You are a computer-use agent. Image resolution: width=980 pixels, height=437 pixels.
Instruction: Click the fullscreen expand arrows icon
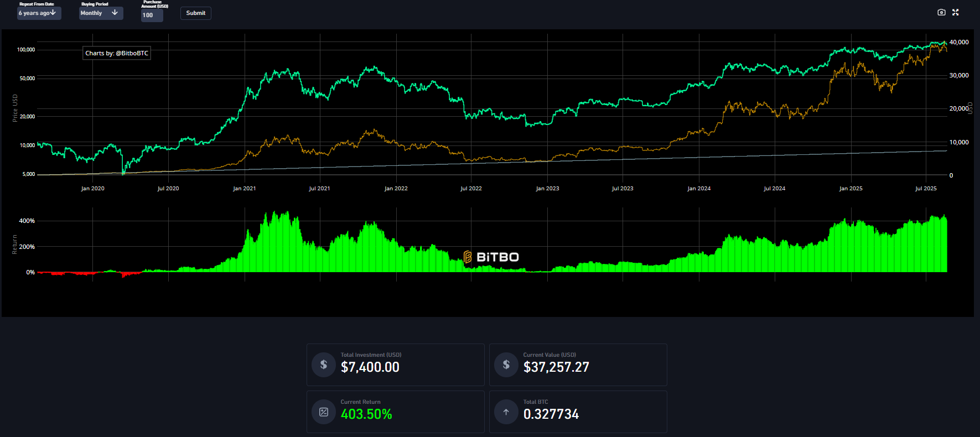(x=955, y=12)
